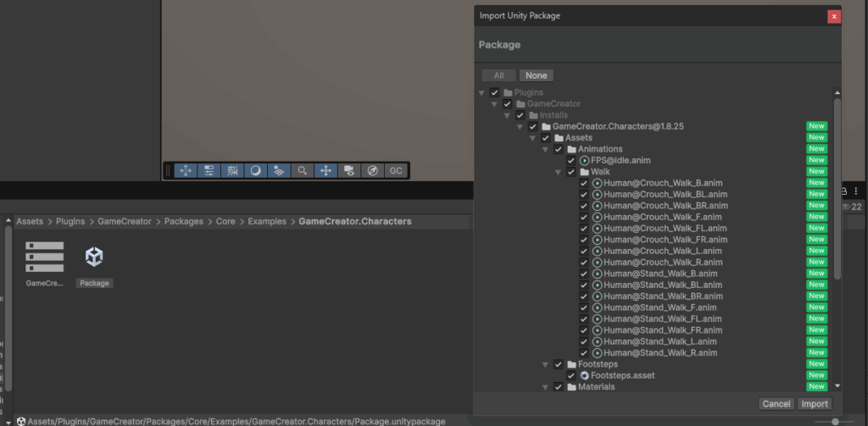
Task: Go to Packages in the breadcrumb path
Action: (183, 221)
